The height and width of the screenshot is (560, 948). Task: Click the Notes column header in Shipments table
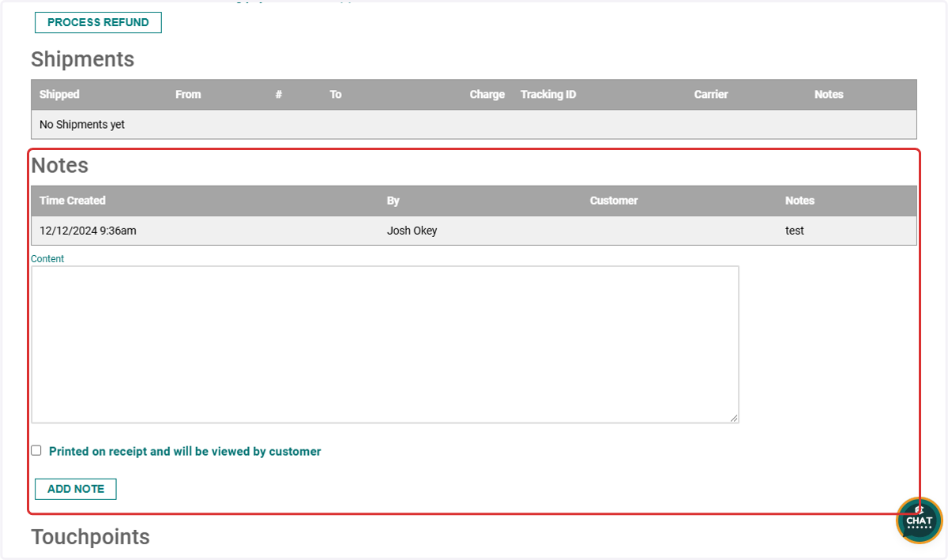tap(829, 94)
